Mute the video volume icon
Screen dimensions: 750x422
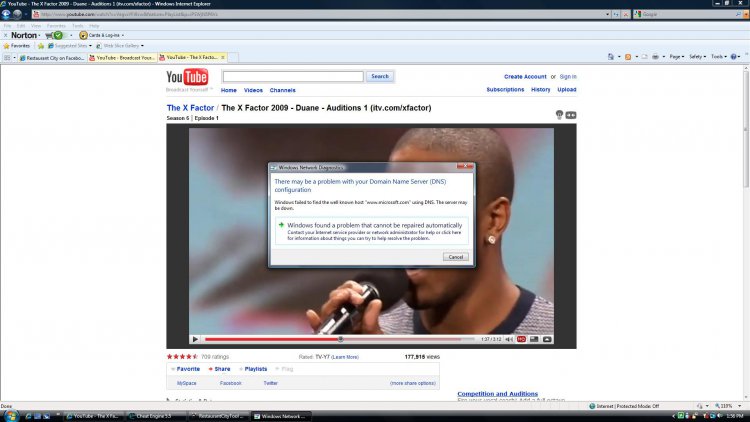point(509,339)
